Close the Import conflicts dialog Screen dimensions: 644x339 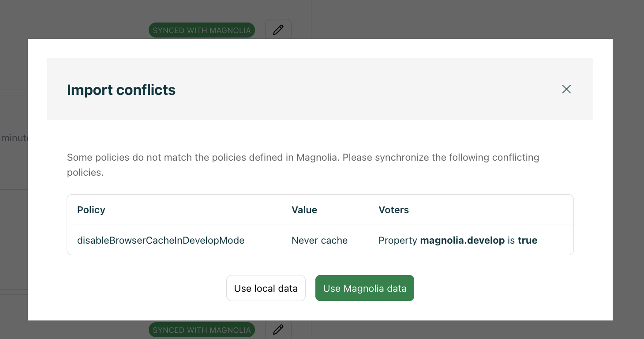[566, 89]
